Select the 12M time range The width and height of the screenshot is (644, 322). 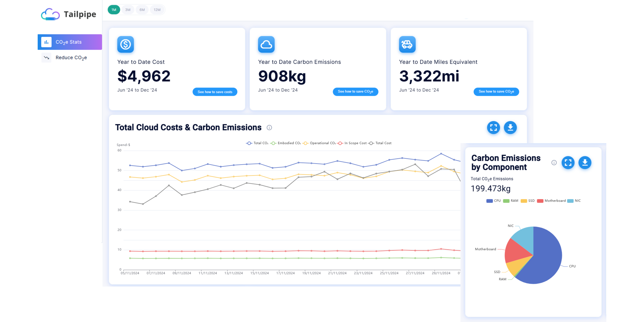click(157, 10)
